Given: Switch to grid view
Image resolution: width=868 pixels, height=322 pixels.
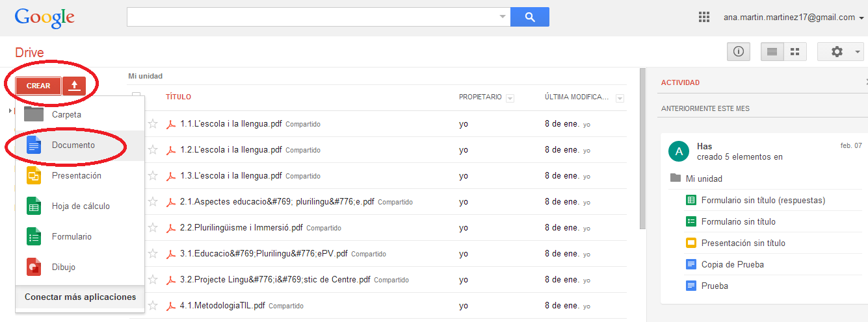Looking at the screenshot, I should [x=795, y=52].
